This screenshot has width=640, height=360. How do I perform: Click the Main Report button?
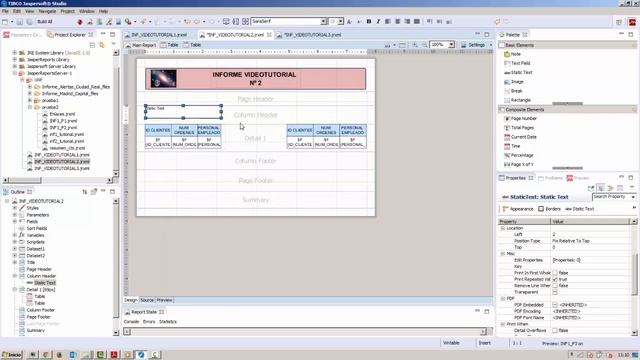point(140,45)
